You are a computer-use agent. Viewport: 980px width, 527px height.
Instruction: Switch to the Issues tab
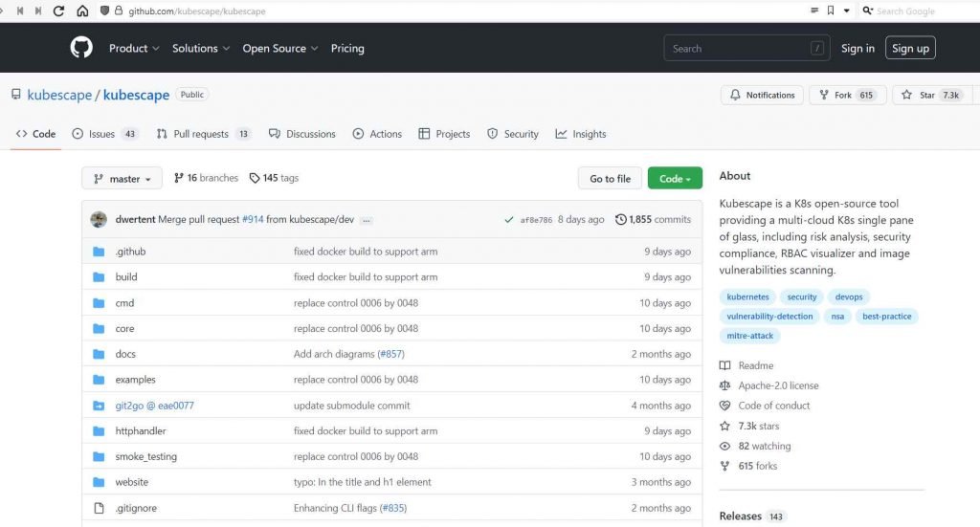(105, 134)
